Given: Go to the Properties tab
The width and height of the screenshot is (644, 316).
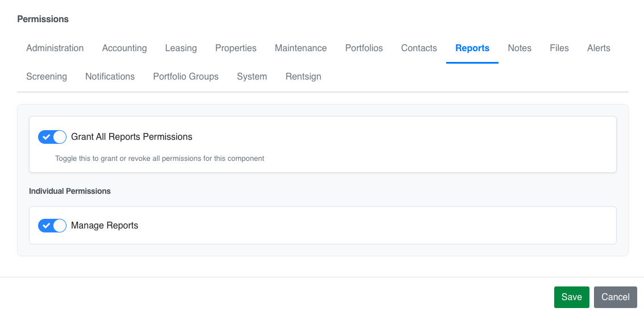Looking at the screenshot, I should 236,48.
